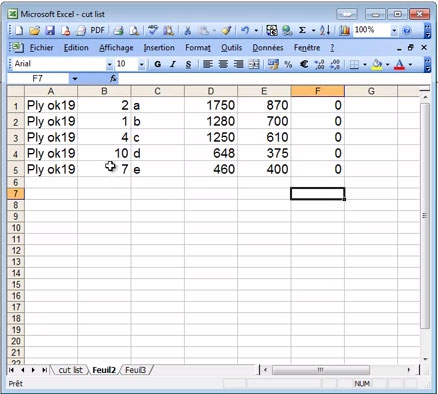Click the Merge and Center icon

[x=254, y=64]
